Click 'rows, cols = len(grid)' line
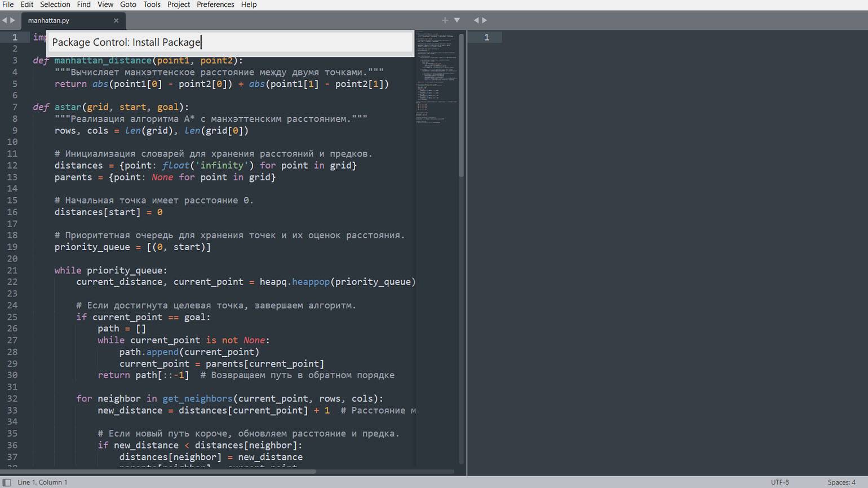This screenshot has width=868, height=488. [152, 131]
